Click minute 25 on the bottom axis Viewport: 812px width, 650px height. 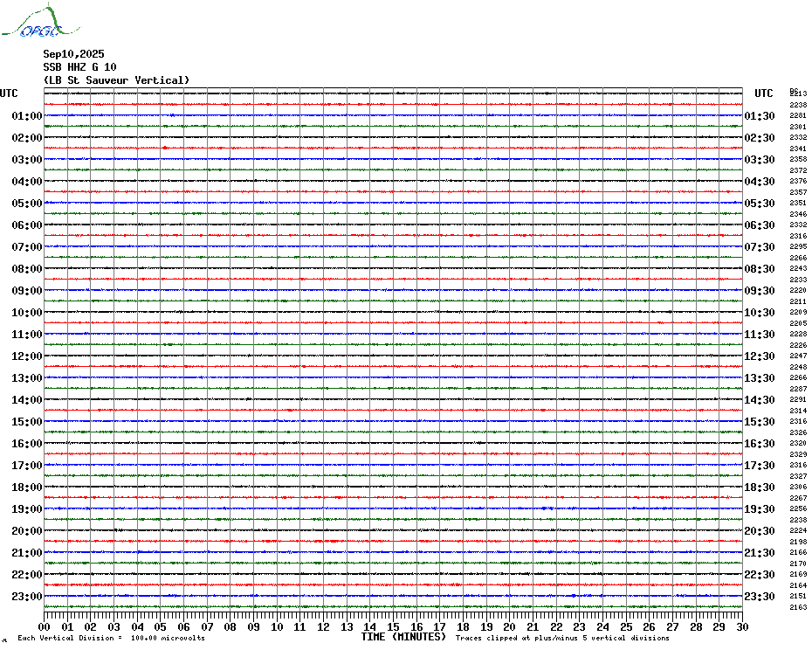pos(626,626)
